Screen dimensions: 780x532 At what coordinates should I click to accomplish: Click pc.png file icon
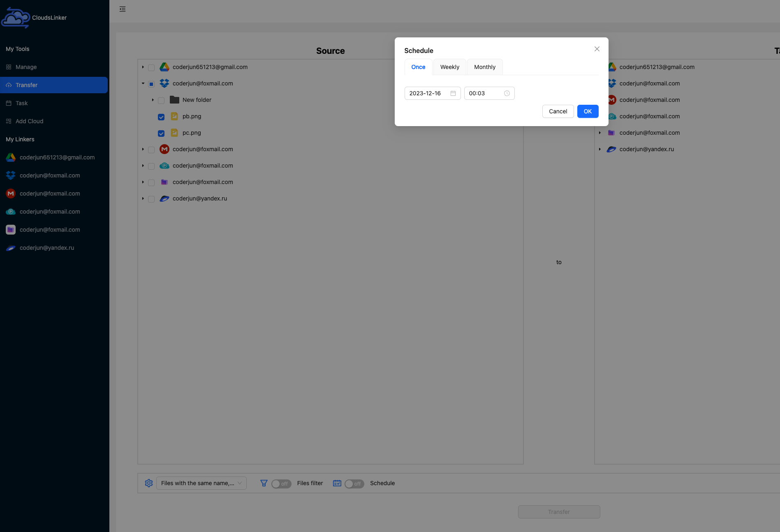click(174, 133)
